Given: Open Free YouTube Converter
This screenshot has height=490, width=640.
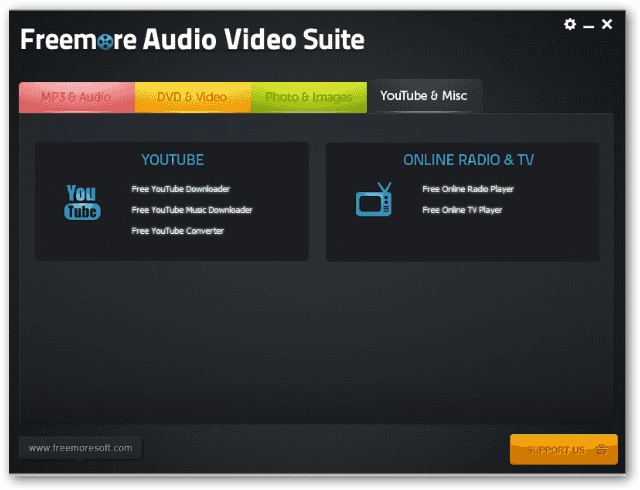Looking at the screenshot, I should tap(178, 231).
